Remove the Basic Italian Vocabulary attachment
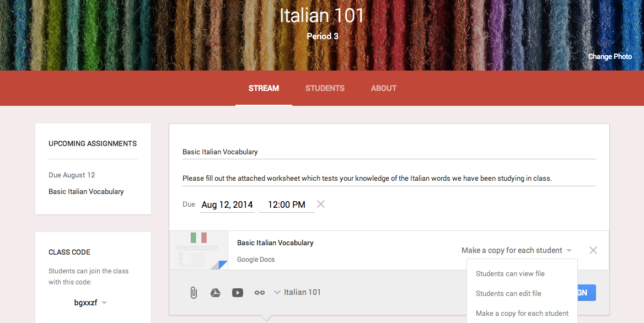The image size is (644, 323). click(593, 250)
